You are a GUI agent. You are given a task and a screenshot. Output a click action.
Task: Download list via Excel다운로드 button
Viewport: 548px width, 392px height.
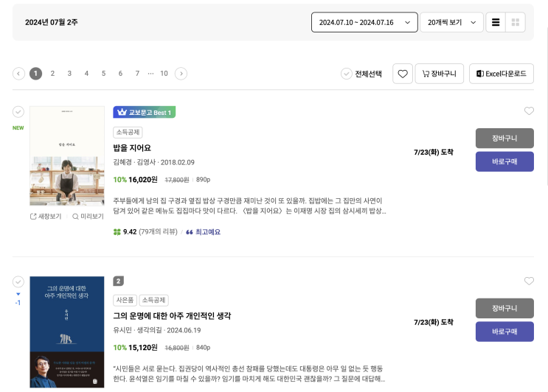502,74
